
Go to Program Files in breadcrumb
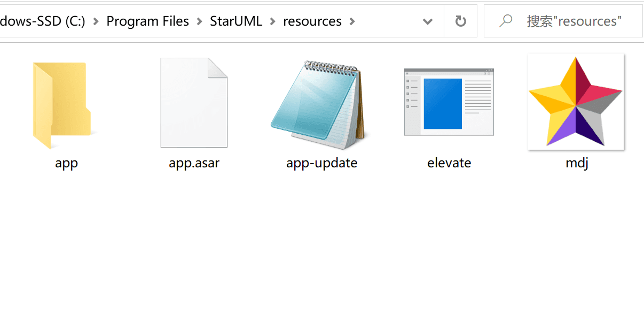click(x=148, y=21)
